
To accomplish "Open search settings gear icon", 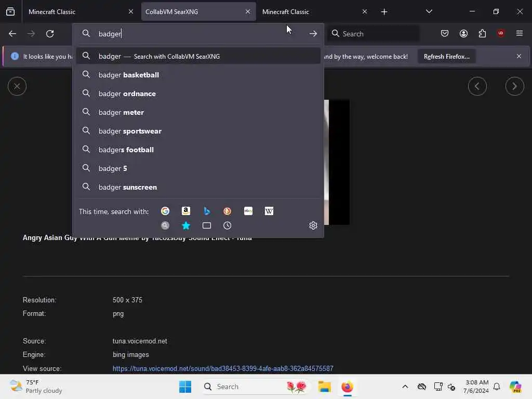I will point(313,225).
